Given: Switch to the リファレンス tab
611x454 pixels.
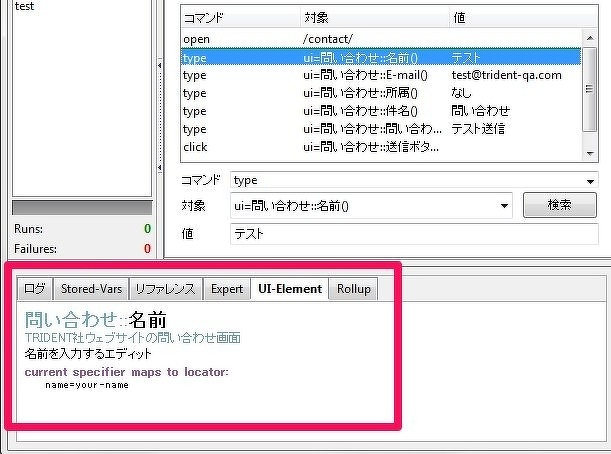Looking at the screenshot, I should [165, 289].
